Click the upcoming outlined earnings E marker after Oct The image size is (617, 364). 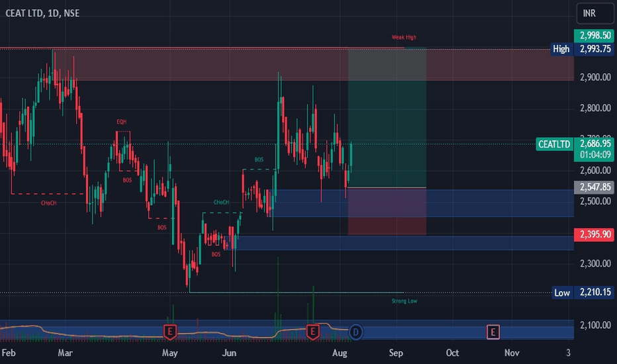pyautogui.click(x=493, y=332)
